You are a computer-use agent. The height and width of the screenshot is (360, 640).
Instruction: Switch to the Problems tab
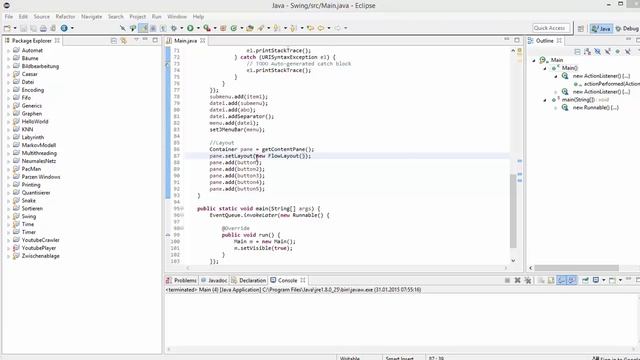[x=181, y=280]
